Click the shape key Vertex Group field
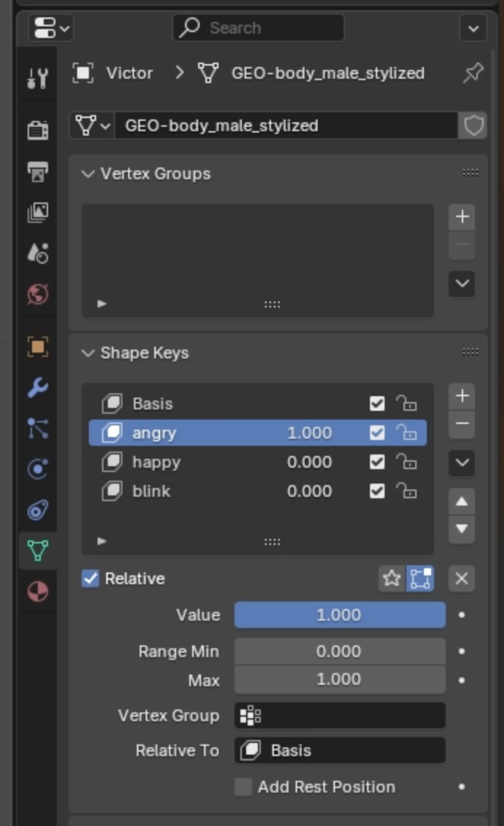This screenshot has width=504, height=826. (x=339, y=715)
